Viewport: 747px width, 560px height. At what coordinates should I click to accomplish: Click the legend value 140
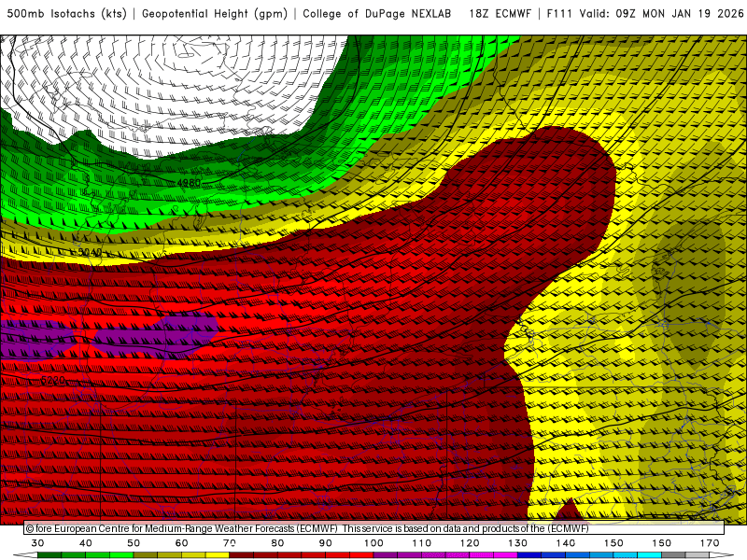click(566, 543)
